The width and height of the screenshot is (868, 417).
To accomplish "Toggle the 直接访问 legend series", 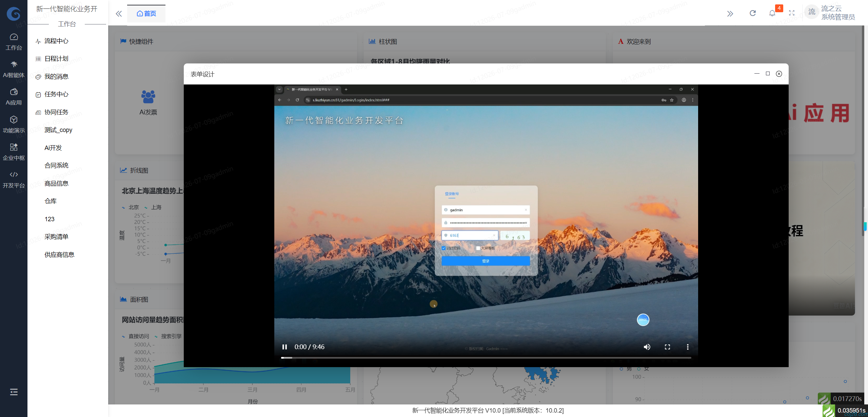I will click(x=136, y=336).
